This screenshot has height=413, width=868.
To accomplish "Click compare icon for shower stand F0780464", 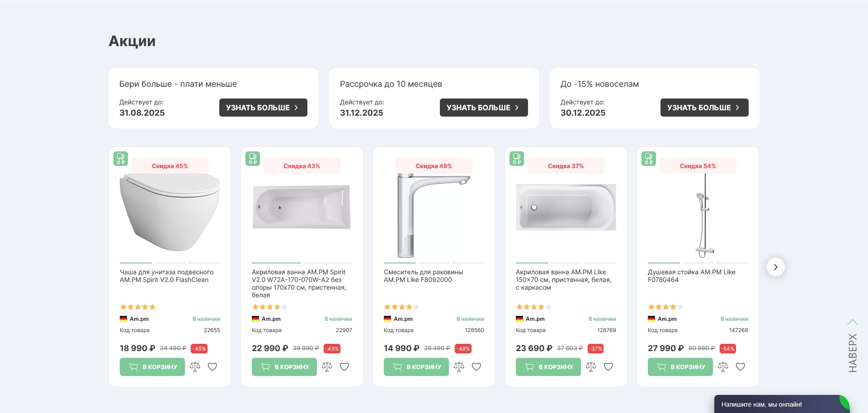I will (x=723, y=367).
